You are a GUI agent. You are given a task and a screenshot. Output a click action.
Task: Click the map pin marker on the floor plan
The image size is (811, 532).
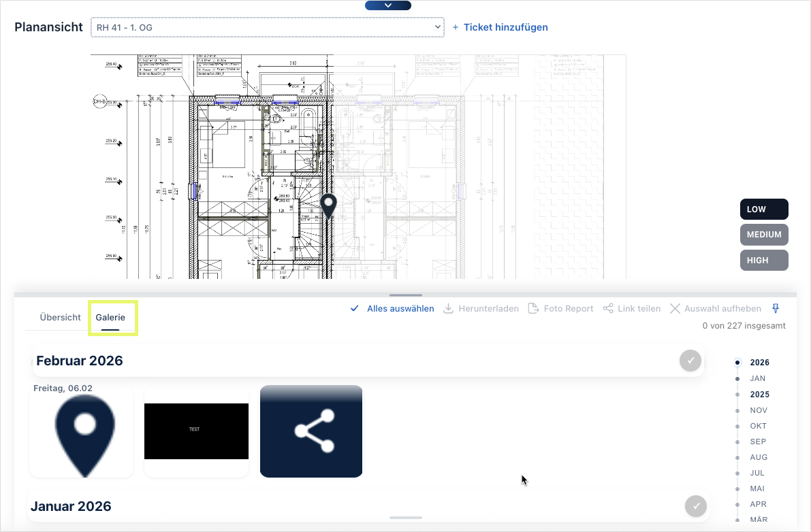click(329, 205)
